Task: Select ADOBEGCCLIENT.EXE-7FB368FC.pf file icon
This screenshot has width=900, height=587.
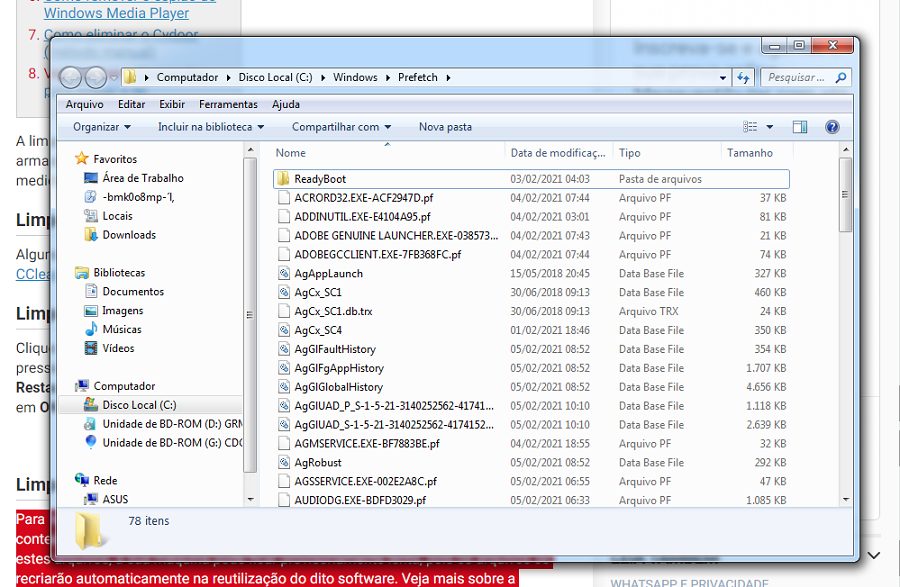Action: (x=284, y=255)
